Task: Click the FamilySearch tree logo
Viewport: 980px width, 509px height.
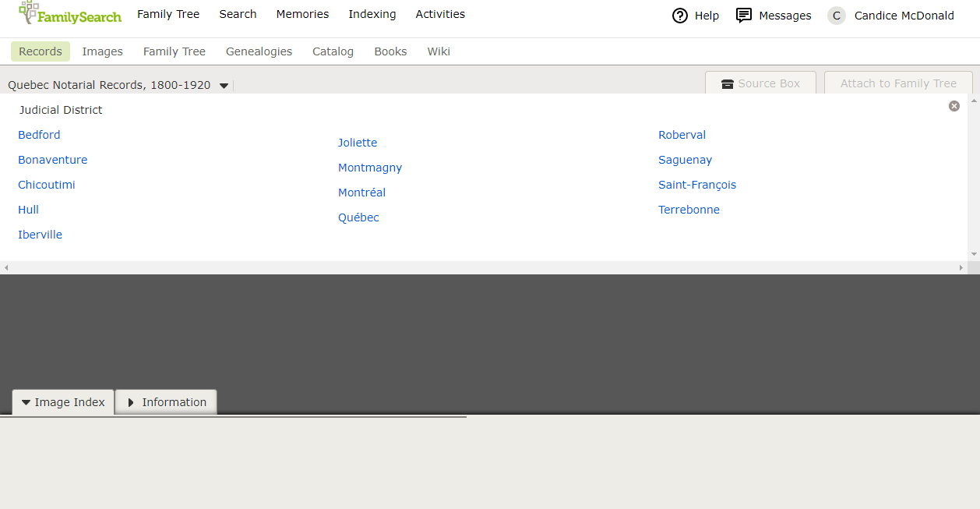Action: [x=30, y=12]
